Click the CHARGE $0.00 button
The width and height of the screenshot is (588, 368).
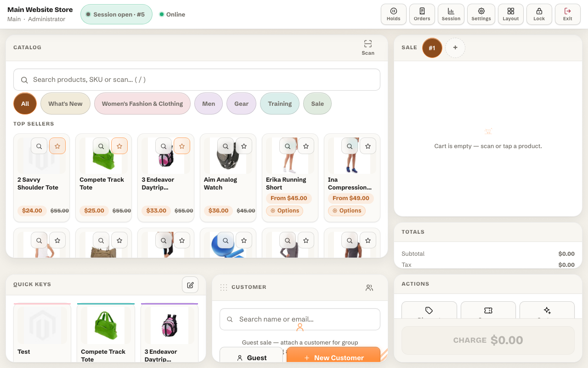[488, 340]
